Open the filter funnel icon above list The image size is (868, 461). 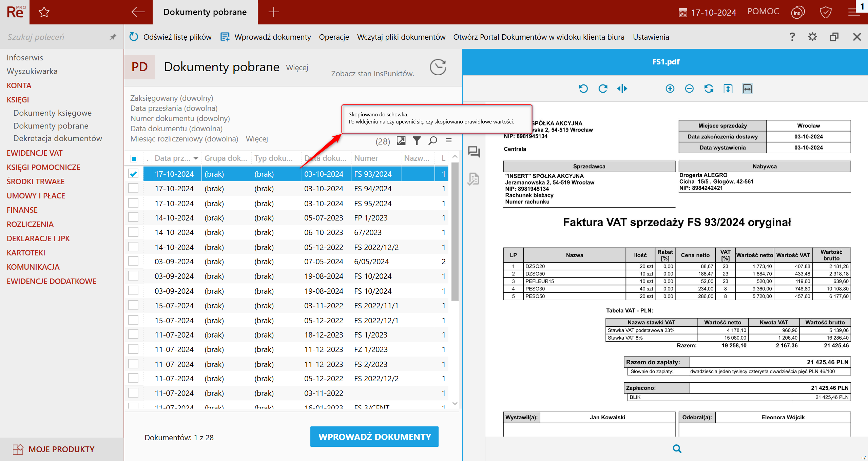coord(417,140)
